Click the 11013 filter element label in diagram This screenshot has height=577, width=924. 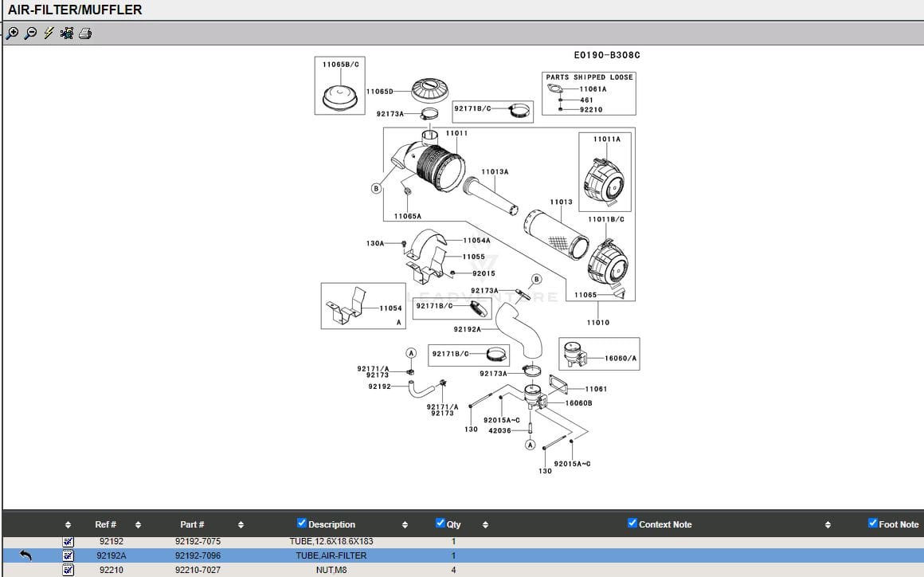[x=561, y=202]
